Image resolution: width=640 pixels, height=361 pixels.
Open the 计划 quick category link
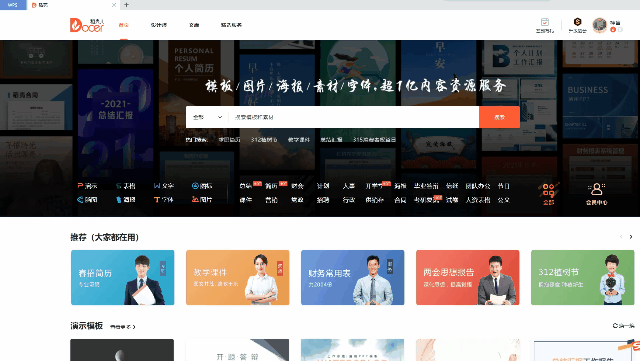pyautogui.click(x=323, y=186)
